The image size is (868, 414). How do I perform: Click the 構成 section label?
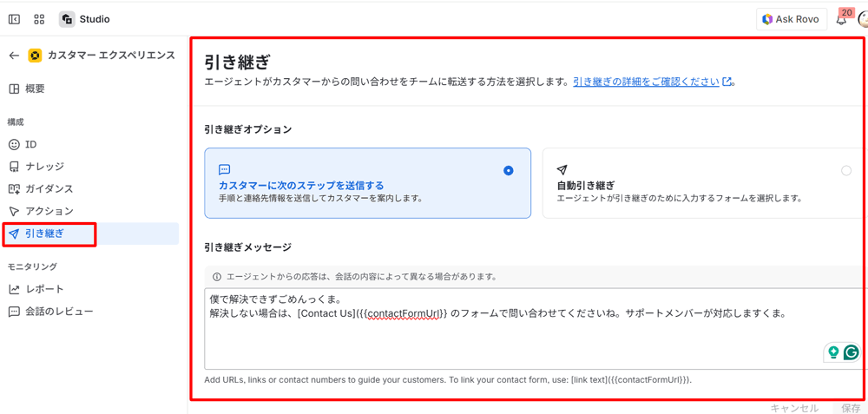[16, 122]
